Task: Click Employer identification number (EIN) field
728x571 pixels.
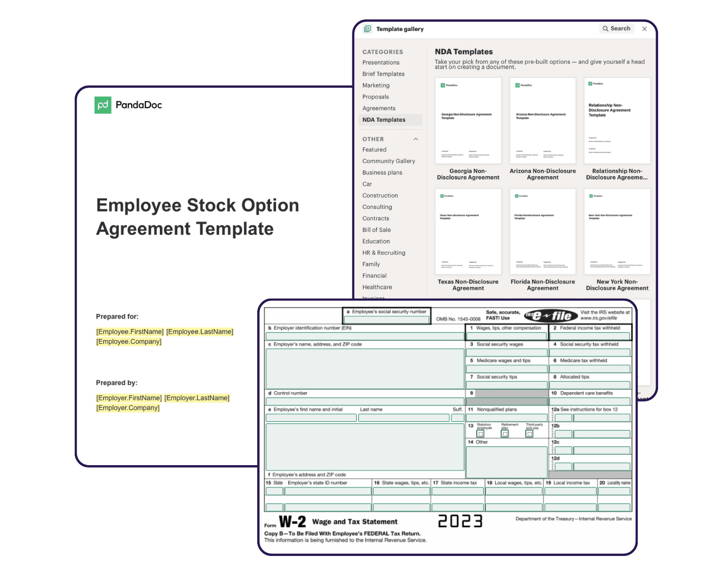Action: [365, 336]
